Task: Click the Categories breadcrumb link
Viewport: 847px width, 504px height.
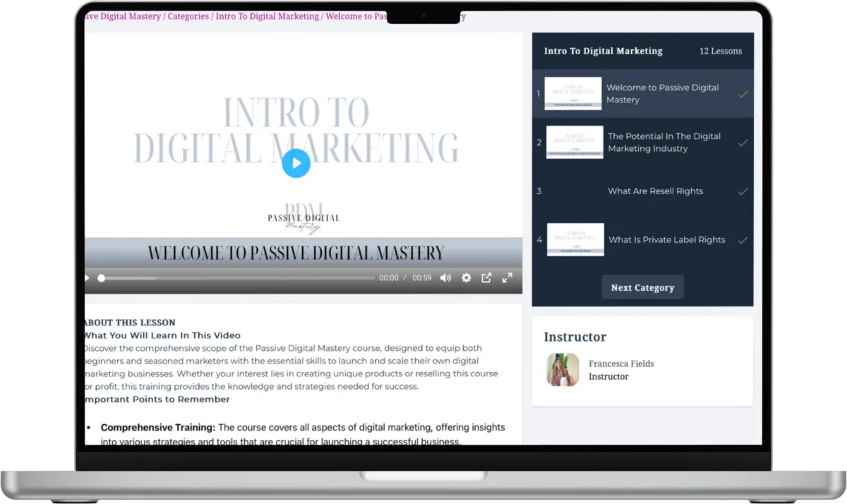Action: tap(188, 16)
